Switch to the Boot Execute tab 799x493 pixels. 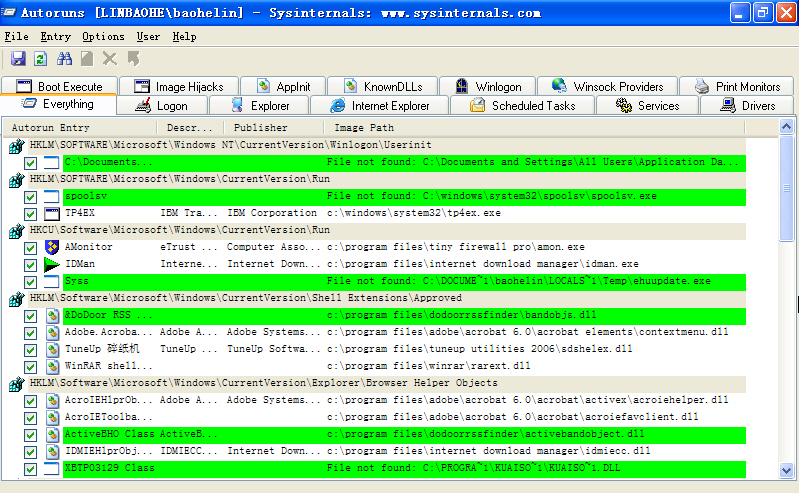click(x=60, y=86)
